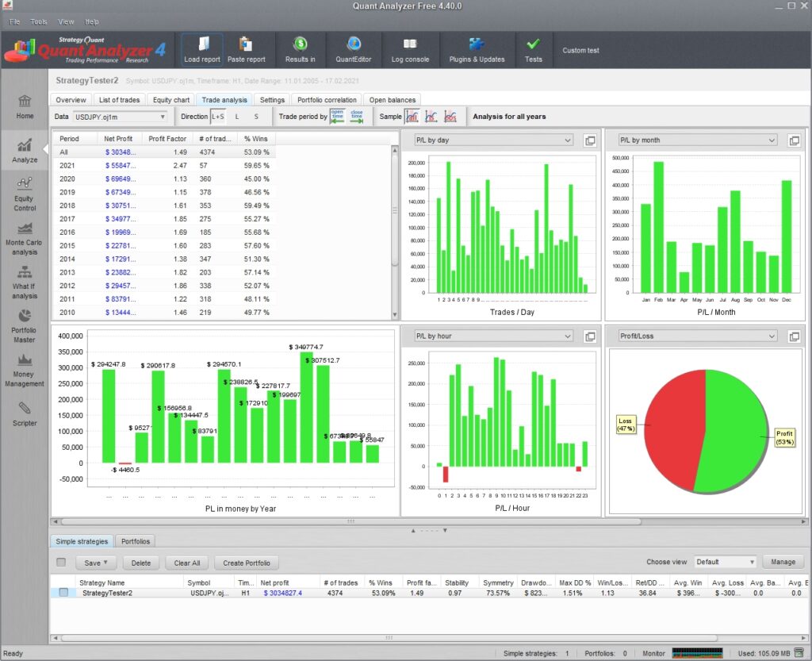Check the select-all strategies checkbox

(x=61, y=562)
